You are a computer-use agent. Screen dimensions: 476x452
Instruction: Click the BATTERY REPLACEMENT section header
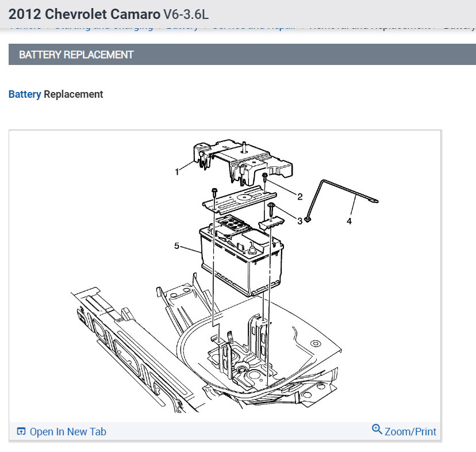click(242, 55)
